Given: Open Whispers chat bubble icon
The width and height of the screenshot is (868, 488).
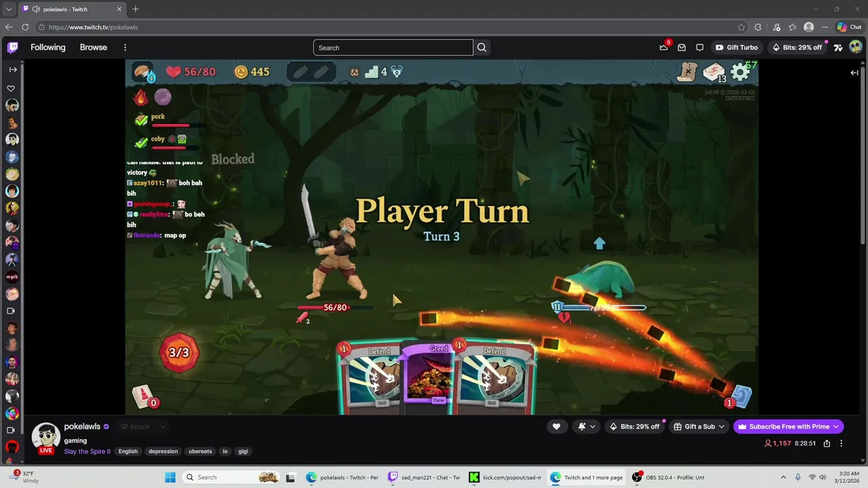Looking at the screenshot, I should [700, 47].
